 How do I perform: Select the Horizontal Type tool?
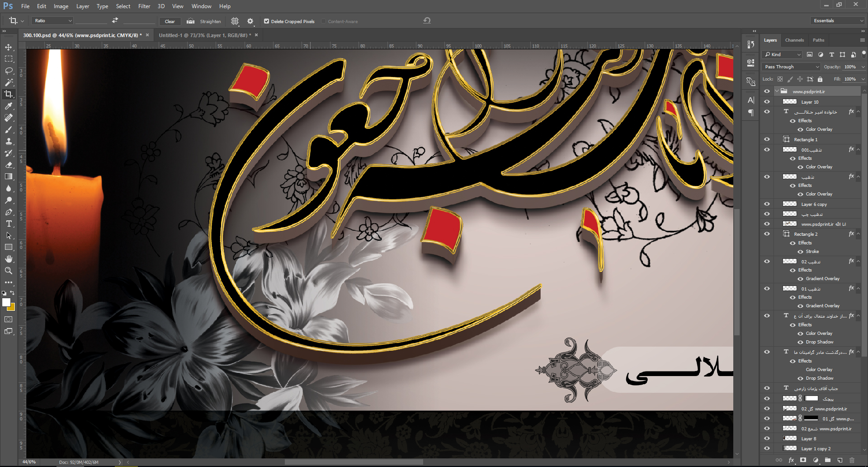9,224
